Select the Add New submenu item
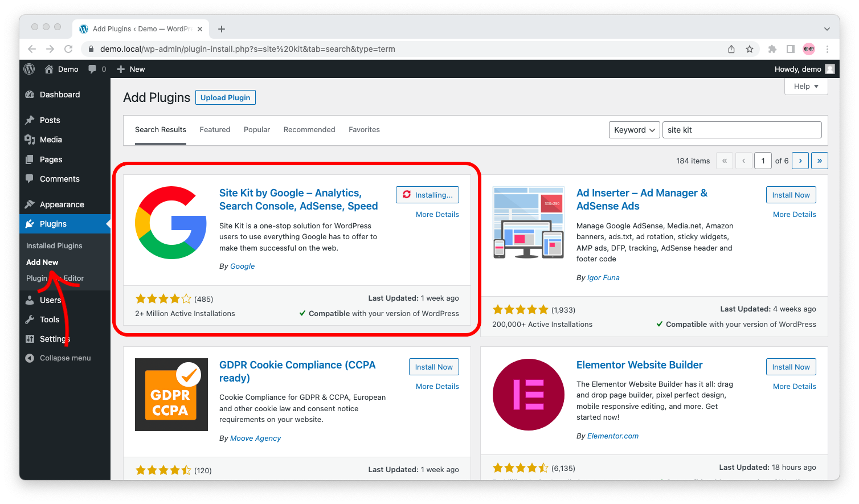This screenshot has height=504, width=859. coord(42,262)
